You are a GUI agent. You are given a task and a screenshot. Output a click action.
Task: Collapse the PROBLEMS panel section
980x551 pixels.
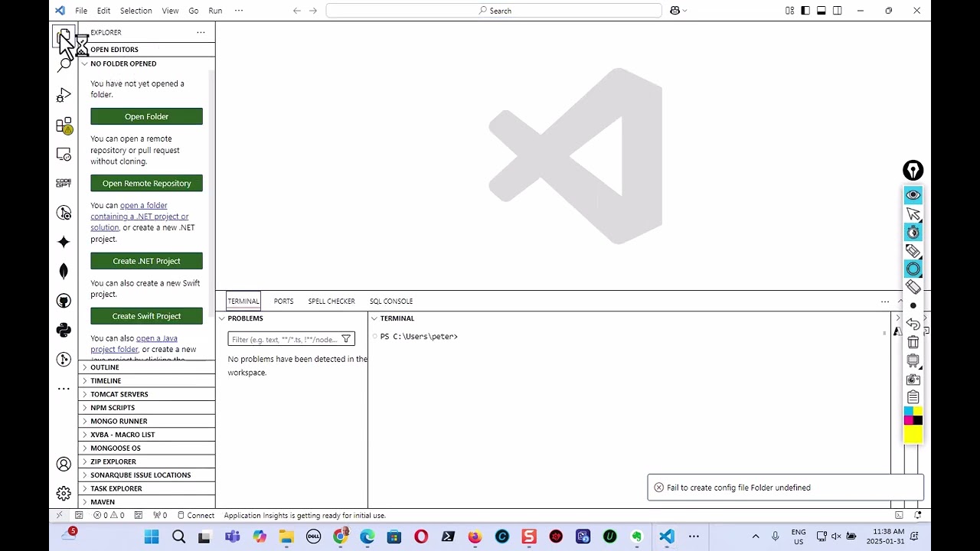[x=292, y=318]
